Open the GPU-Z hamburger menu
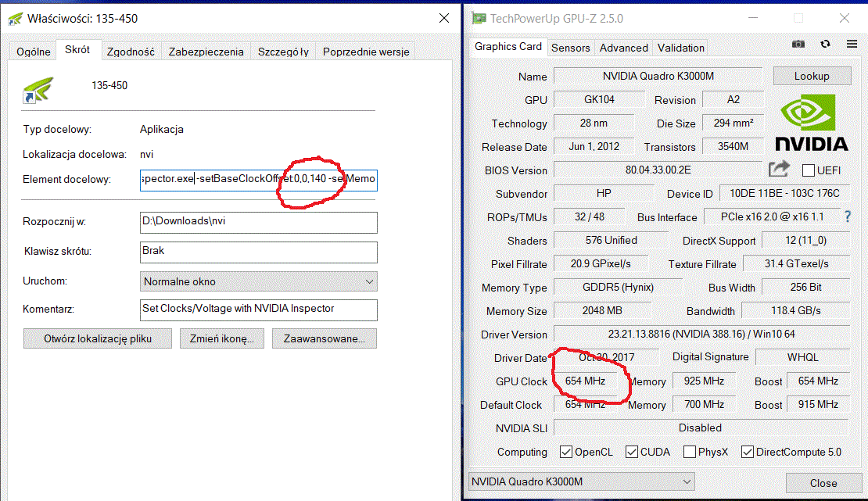 point(852,45)
